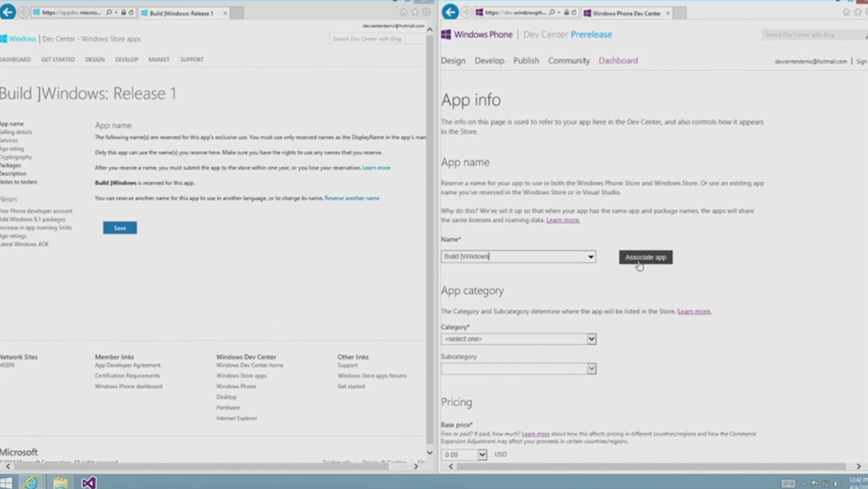Viewport: 868px width, 489px height.
Task: Open Home in the left browser window
Action: coord(403,12)
